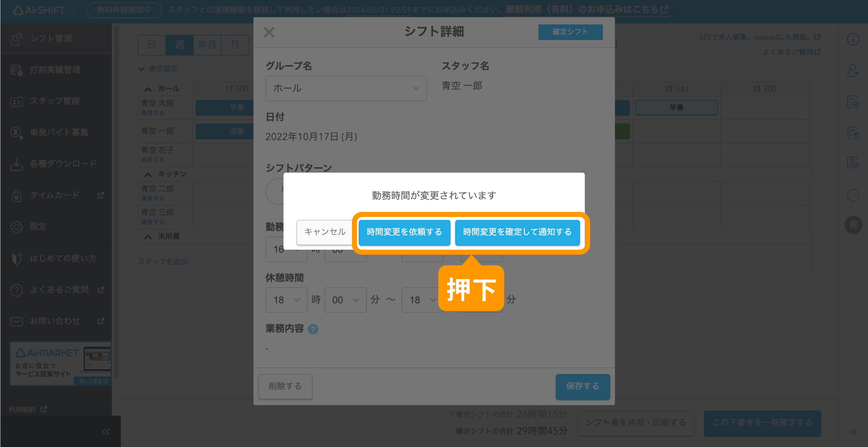Open the グループ名 ホール dropdown
The height and width of the screenshot is (447, 868).
click(346, 88)
